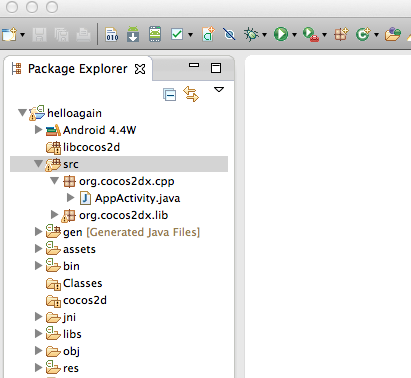Image resolution: width=411 pixels, height=378 pixels.
Task: Click the Run External Tools icon
Action: pyautogui.click(x=311, y=34)
